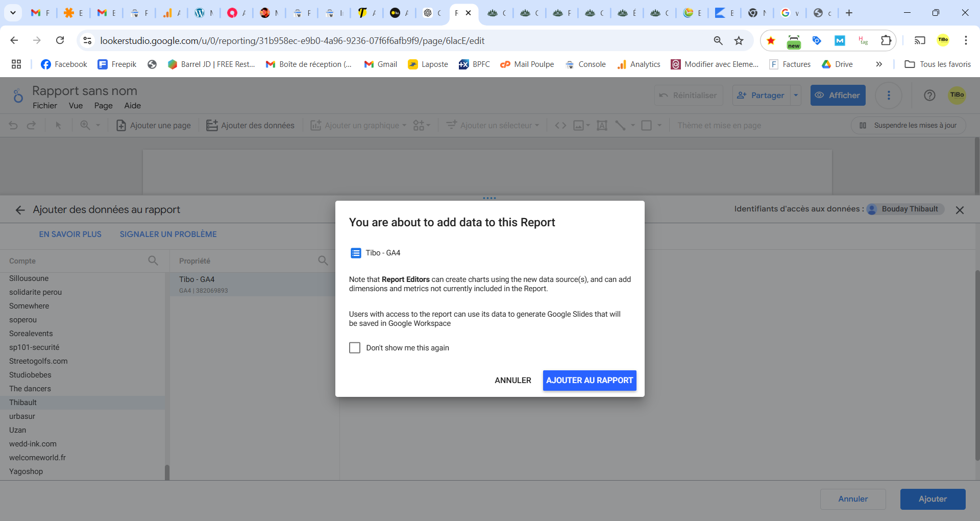
Task: Close the add data panel with X
Action: [960, 210]
